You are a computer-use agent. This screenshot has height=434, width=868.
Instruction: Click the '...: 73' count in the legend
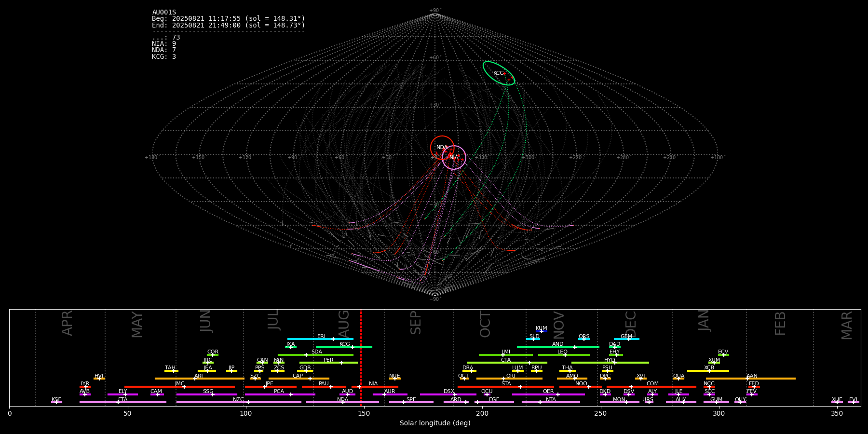166,38
